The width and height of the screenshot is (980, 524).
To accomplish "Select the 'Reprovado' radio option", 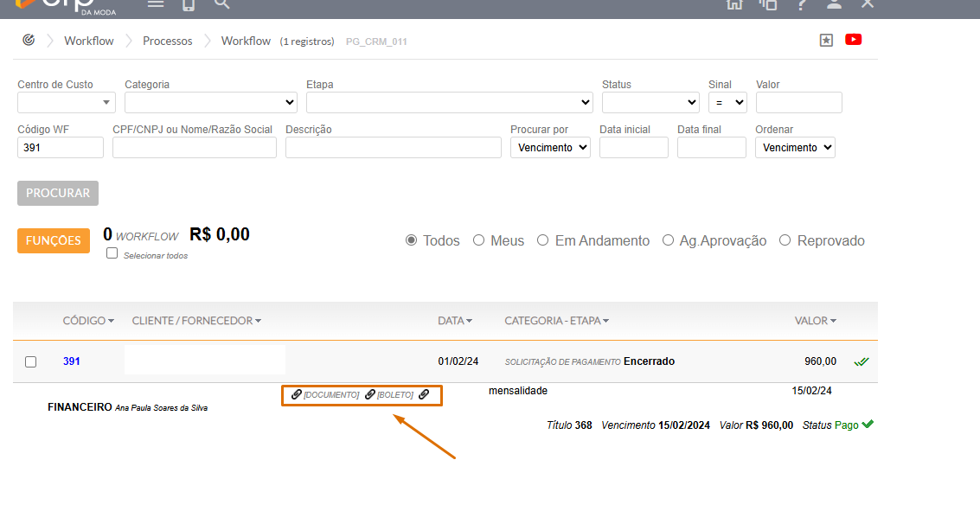I will tap(785, 240).
